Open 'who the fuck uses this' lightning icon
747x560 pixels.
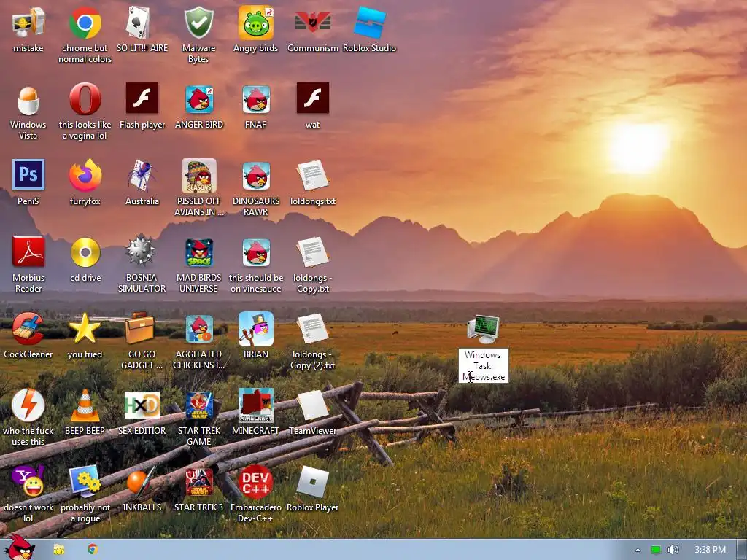point(28,405)
